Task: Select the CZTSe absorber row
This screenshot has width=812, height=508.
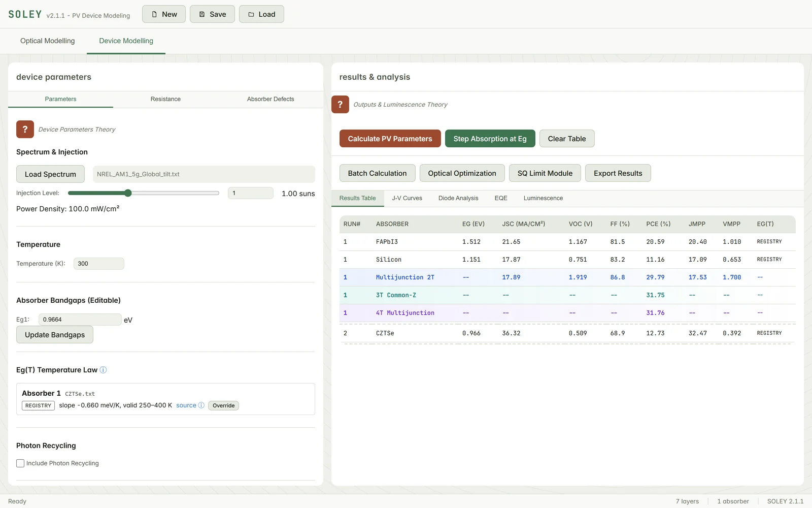Action: tap(567, 333)
